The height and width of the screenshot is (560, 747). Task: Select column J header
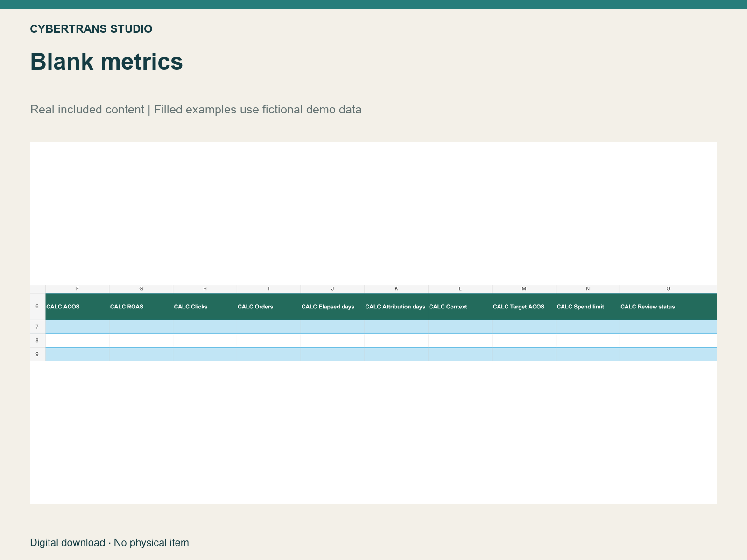point(332,289)
